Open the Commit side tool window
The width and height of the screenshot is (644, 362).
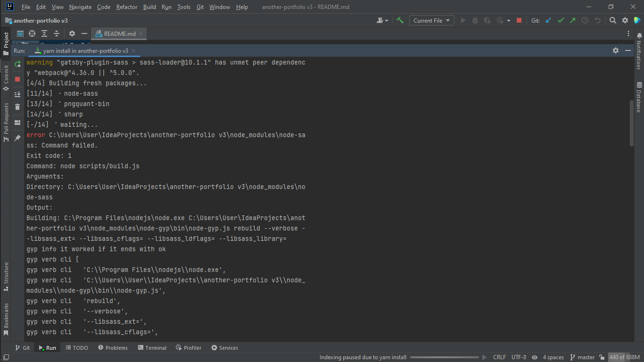(6, 78)
